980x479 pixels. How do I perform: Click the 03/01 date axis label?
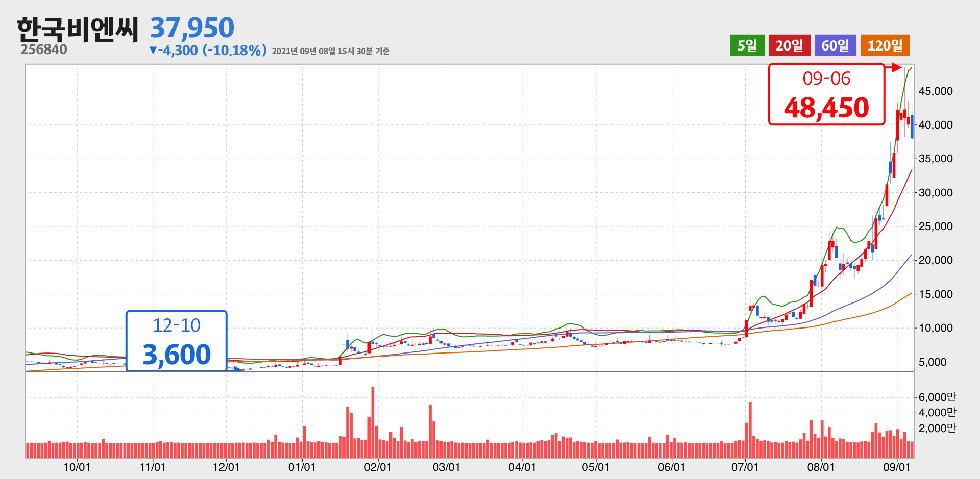click(446, 467)
